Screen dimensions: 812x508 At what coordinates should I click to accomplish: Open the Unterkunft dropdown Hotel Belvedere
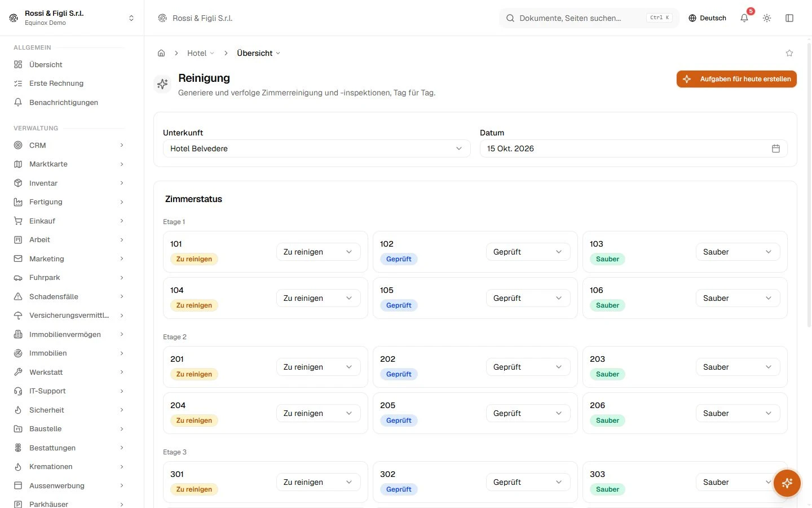click(316, 148)
